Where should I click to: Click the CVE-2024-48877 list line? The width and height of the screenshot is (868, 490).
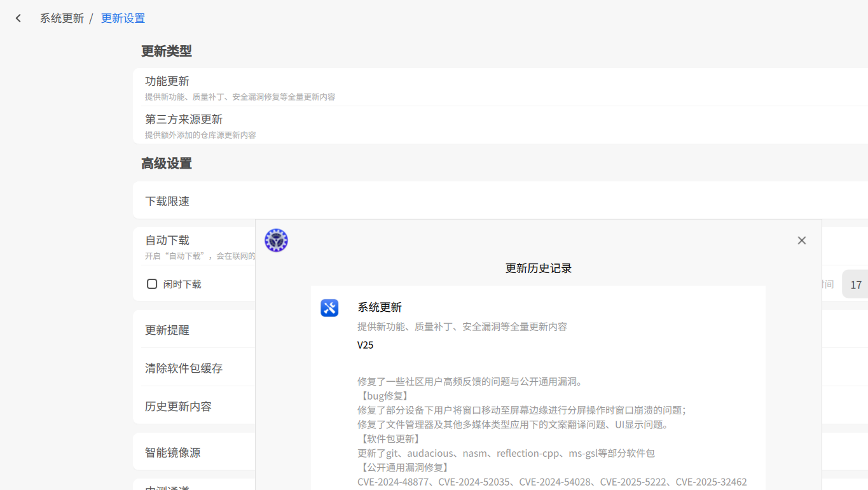coord(552,482)
